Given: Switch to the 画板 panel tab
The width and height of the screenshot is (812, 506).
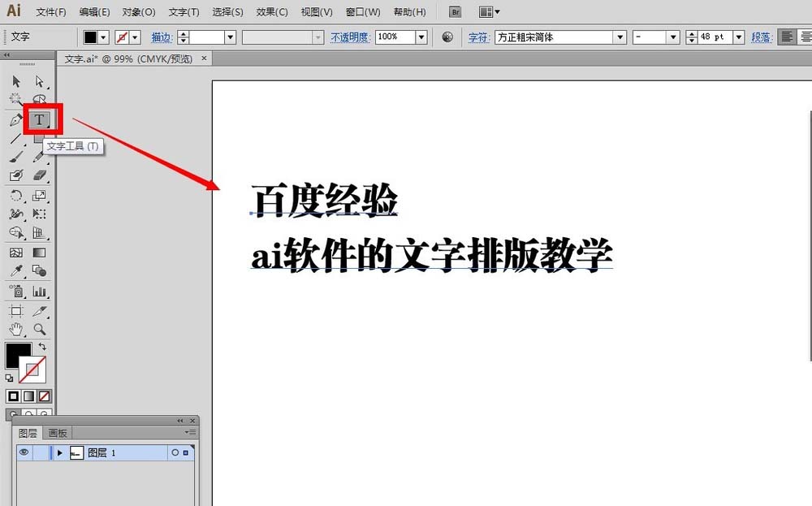Looking at the screenshot, I should pos(58,433).
